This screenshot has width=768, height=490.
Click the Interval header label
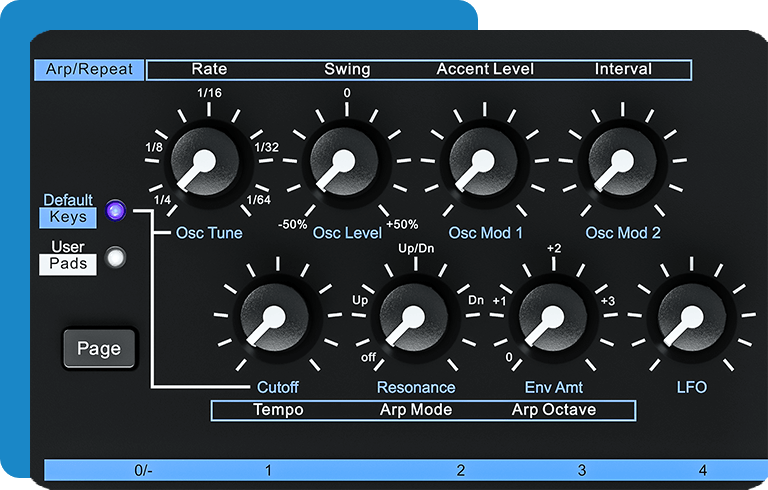pyautogui.click(x=623, y=69)
